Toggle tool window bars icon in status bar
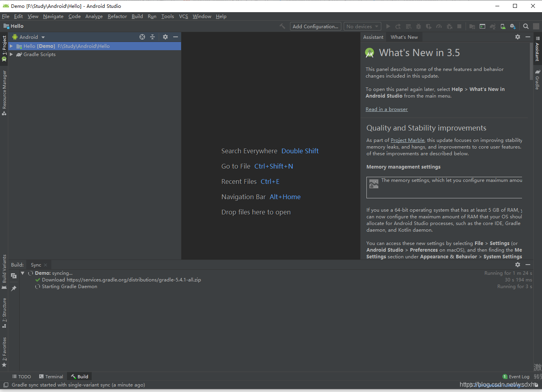The height and width of the screenshot is (392, 542). point(6,385)
